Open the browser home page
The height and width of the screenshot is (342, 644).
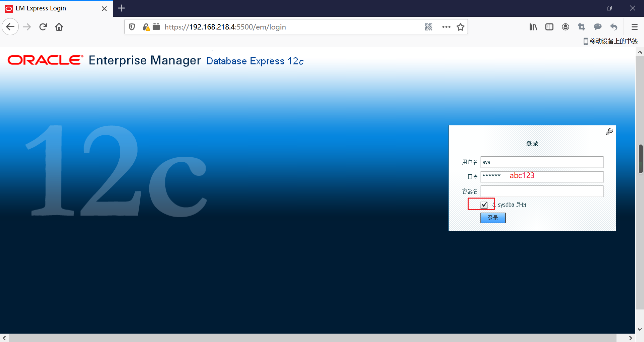(x=59, y=27)
